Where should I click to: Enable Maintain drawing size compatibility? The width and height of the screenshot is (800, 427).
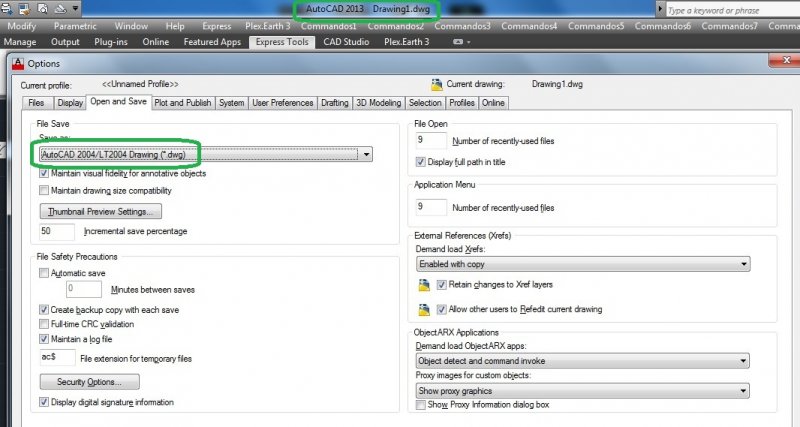point(44,190)
